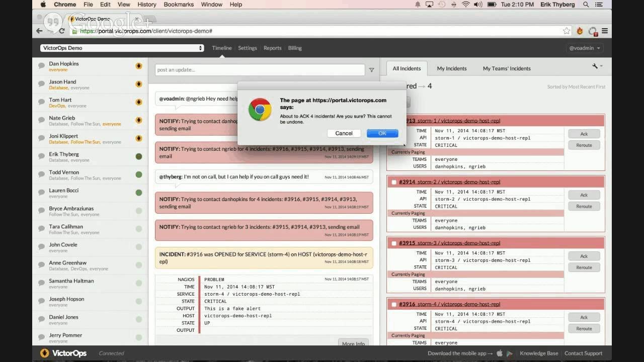Select the checkbox for incident #3915

[394, 243]
